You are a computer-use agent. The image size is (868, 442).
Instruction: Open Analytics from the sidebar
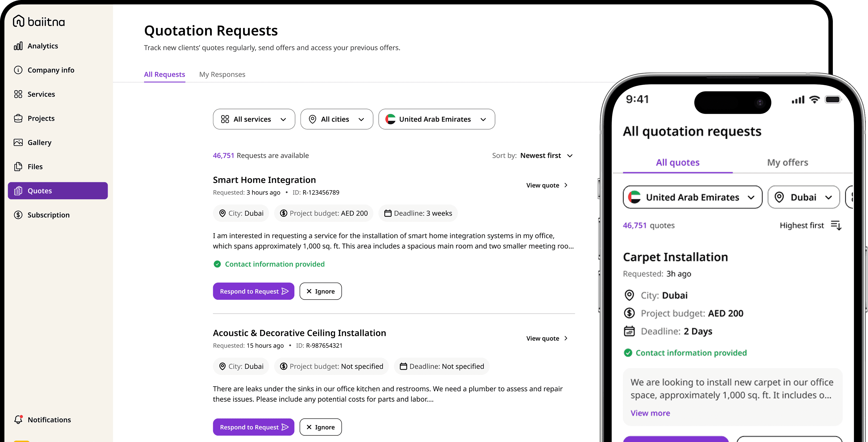tap(36, 46)
